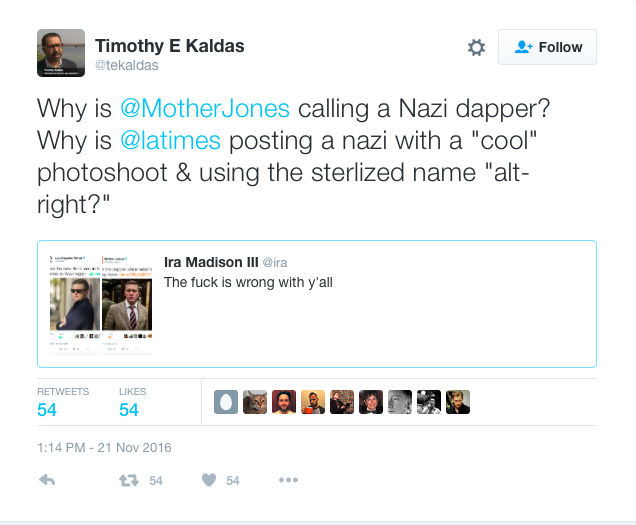Click the last avatar in likers row

458,402
